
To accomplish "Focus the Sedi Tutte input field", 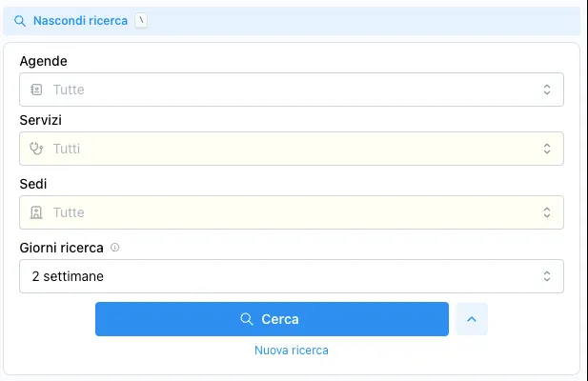I will [x=286, y=212].
